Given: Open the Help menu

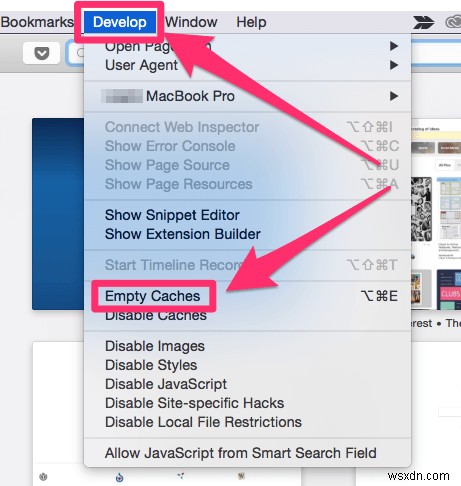Looking at the screenshot, I should pos(251,22).
